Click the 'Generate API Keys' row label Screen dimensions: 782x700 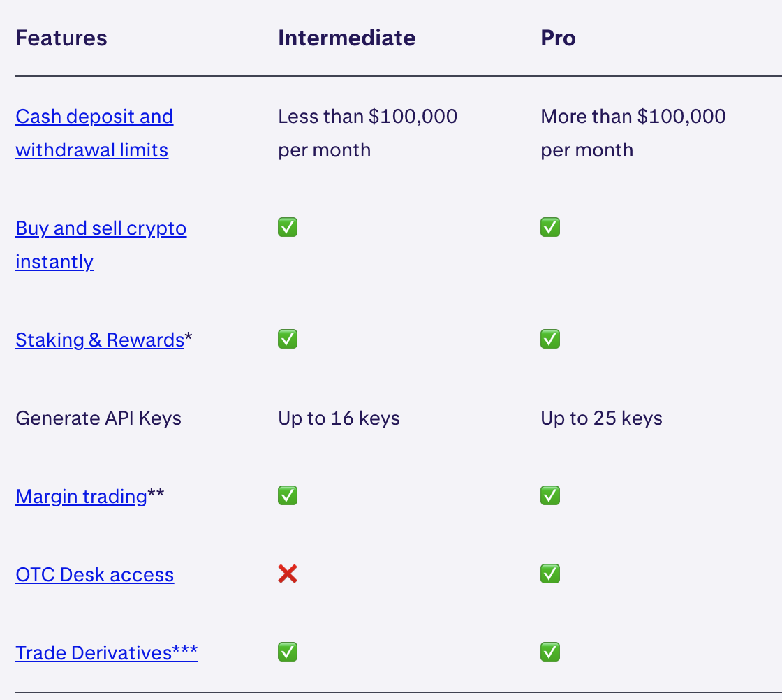tap(98, 418)
